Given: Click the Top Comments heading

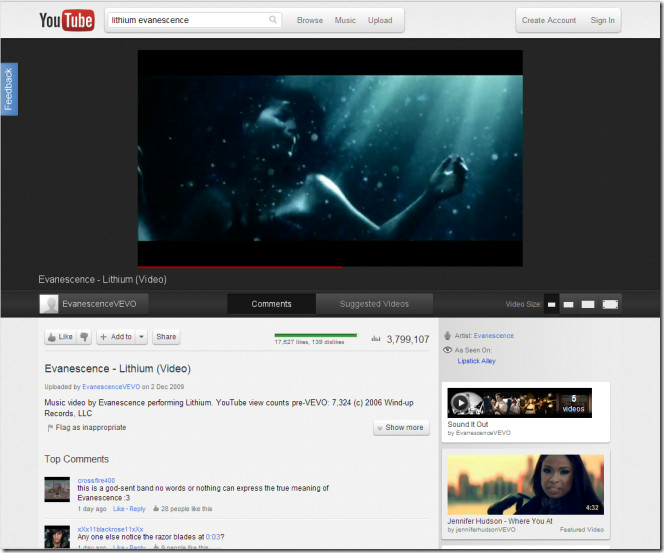Looking at the screenshot, I should click(77, 459).
